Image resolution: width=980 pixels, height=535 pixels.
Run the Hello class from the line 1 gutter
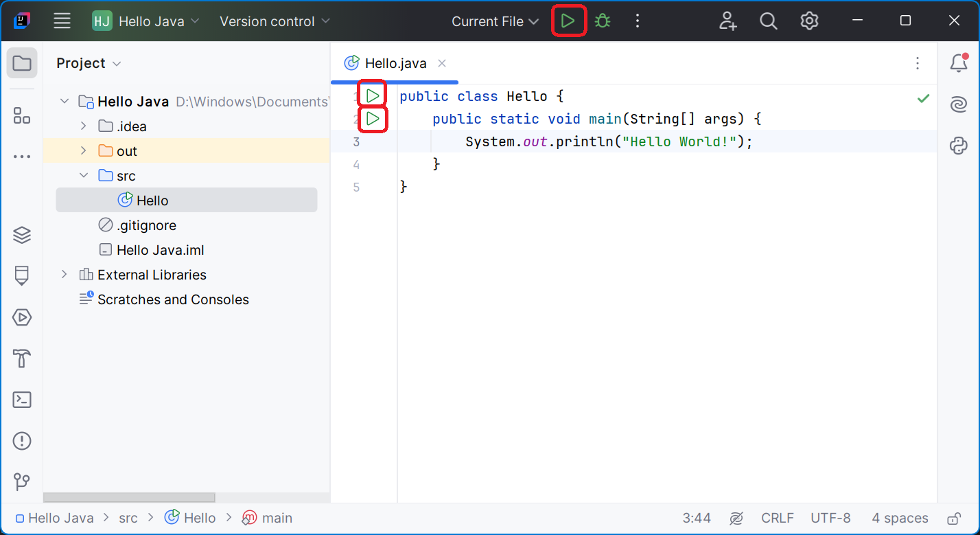click(x=373, y=95)
